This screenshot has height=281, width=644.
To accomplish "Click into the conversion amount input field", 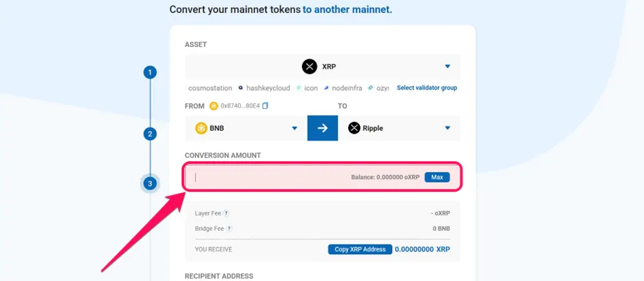I will pyautogui.click(x=323, y=177).
